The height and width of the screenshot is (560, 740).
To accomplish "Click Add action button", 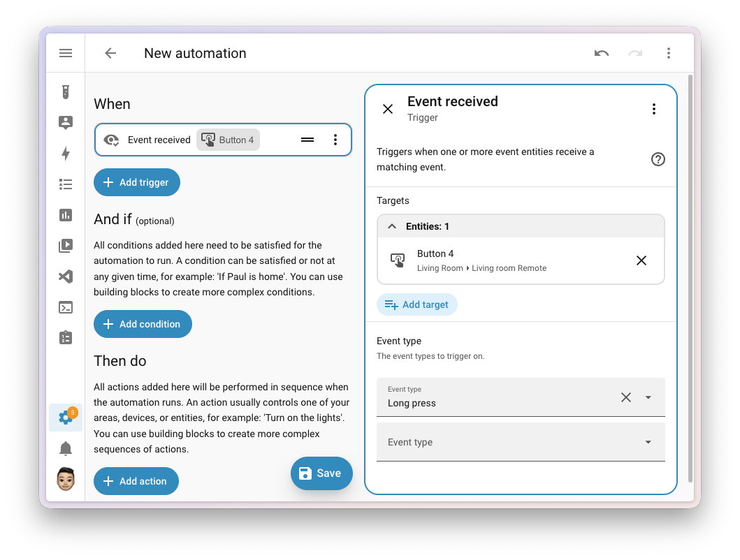I will [x=136, y=481].
